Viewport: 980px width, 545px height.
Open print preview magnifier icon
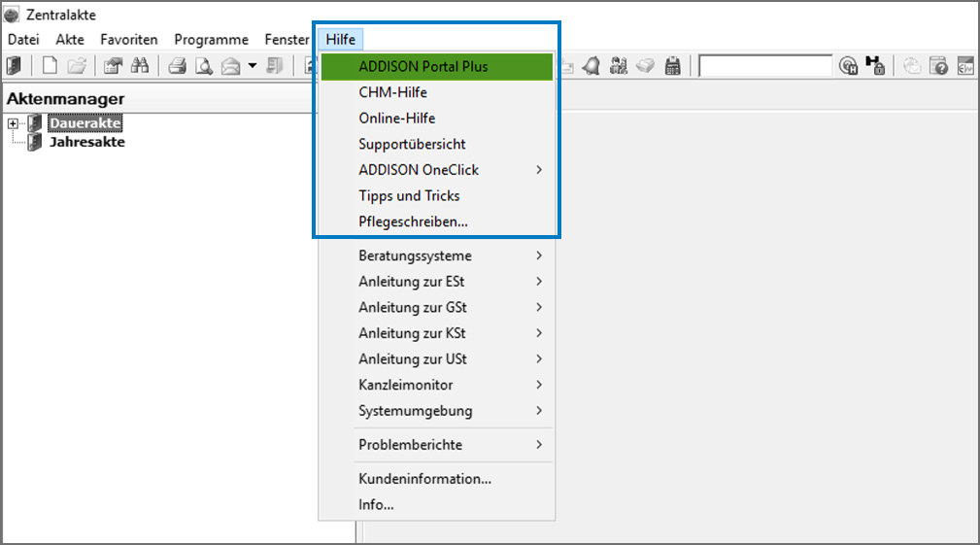(204, 66)
